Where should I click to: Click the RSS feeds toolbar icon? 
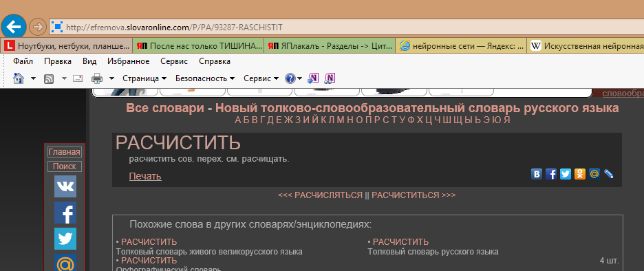[49, 78]
